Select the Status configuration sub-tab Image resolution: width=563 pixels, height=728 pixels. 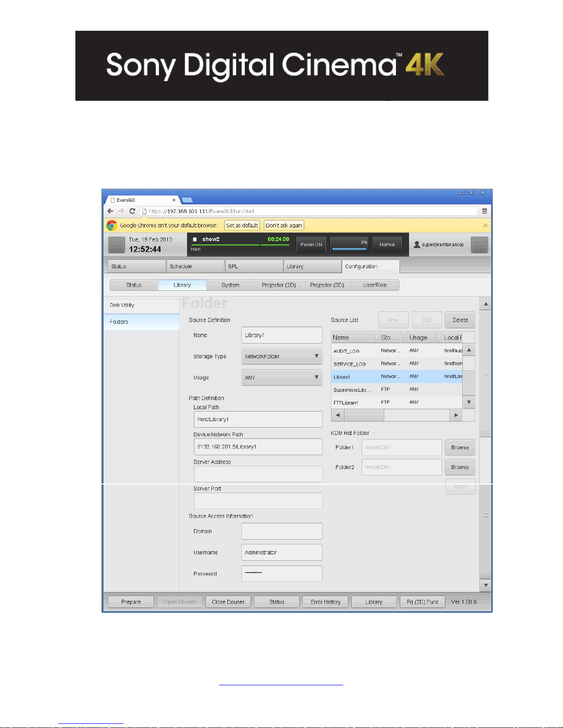[x=134, y=285]
